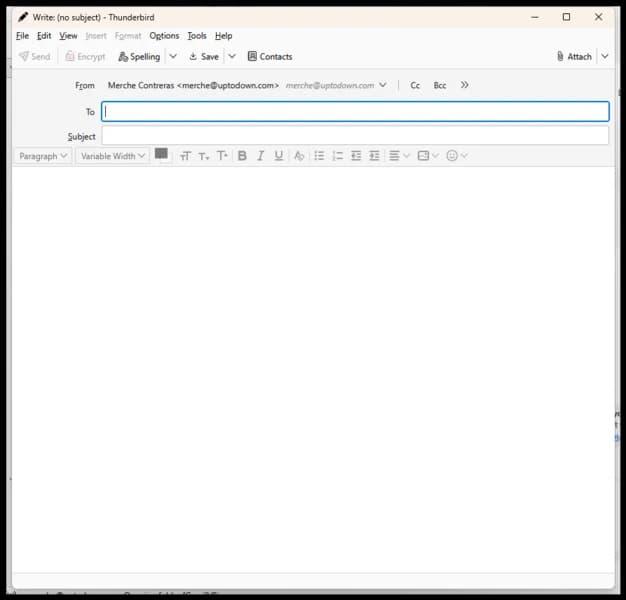Image resolution: width=626 pixels, height=600 pixels.
Task: Open the Tools menu
Action: [x=197, y=36]
